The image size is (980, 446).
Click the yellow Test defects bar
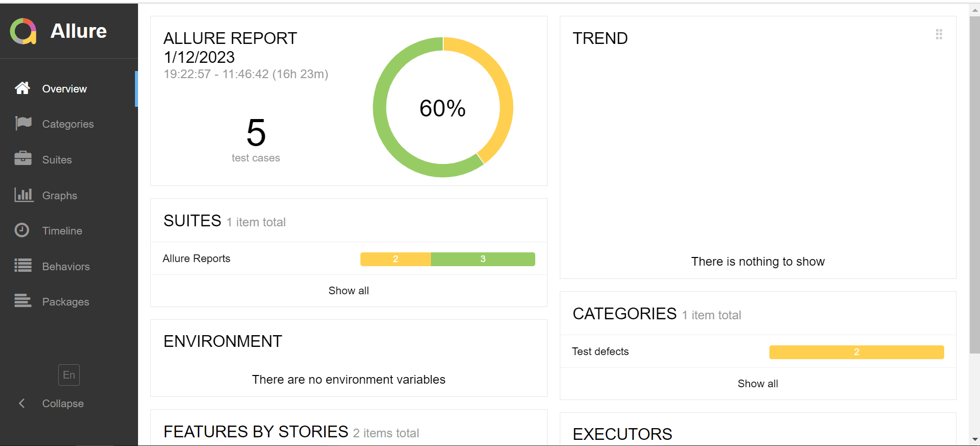pos(856,352)
